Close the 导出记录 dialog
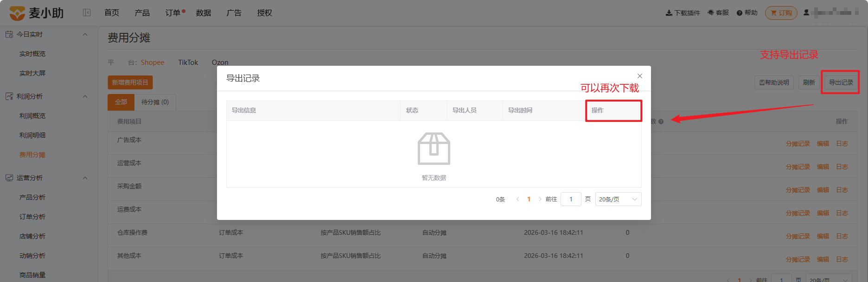868x282 pixels. coord(640,76)
